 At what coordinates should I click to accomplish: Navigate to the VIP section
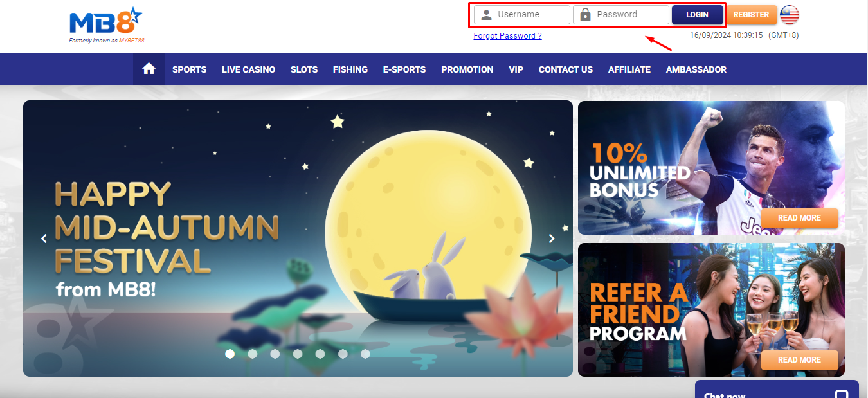coord(516,69)
